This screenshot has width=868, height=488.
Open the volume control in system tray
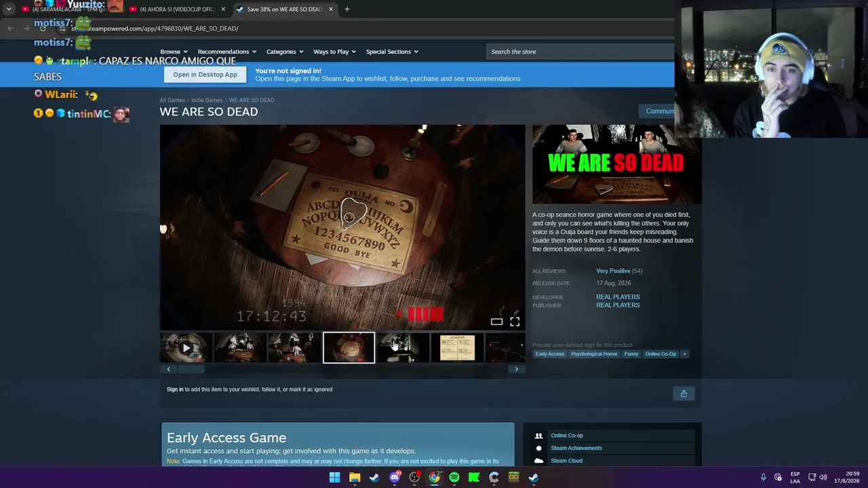pyautogui.click(x=823, y=477)
